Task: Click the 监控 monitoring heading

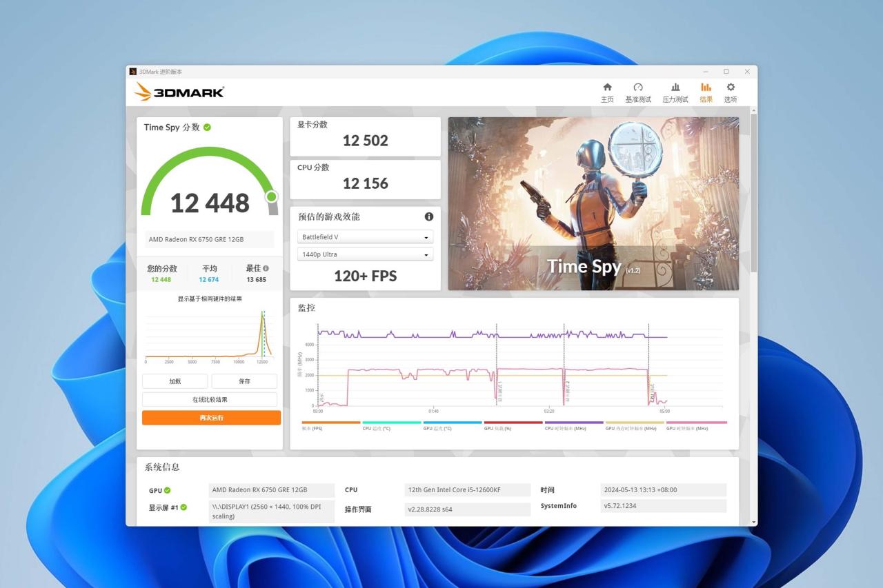Action: pyautogui.click(x=306, y=307)
